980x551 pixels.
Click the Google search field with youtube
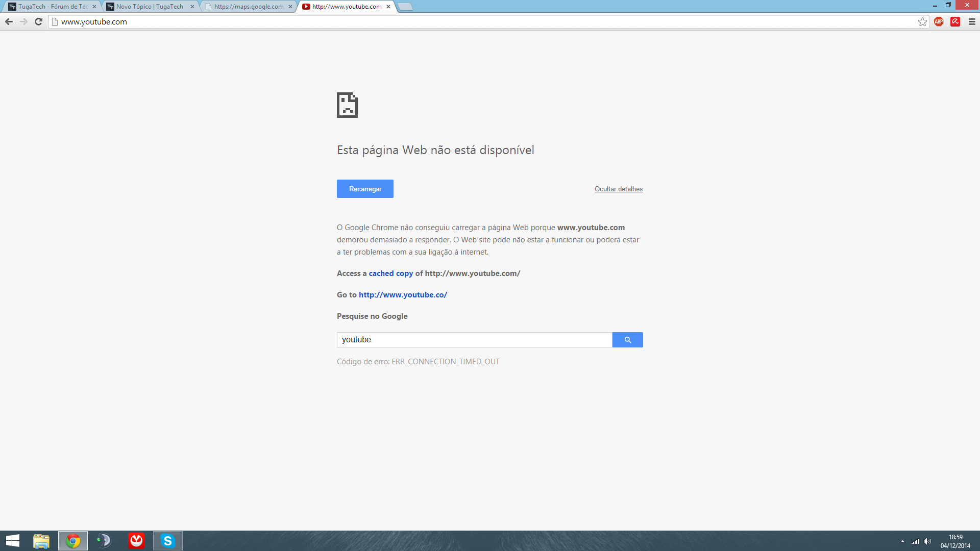474,340
